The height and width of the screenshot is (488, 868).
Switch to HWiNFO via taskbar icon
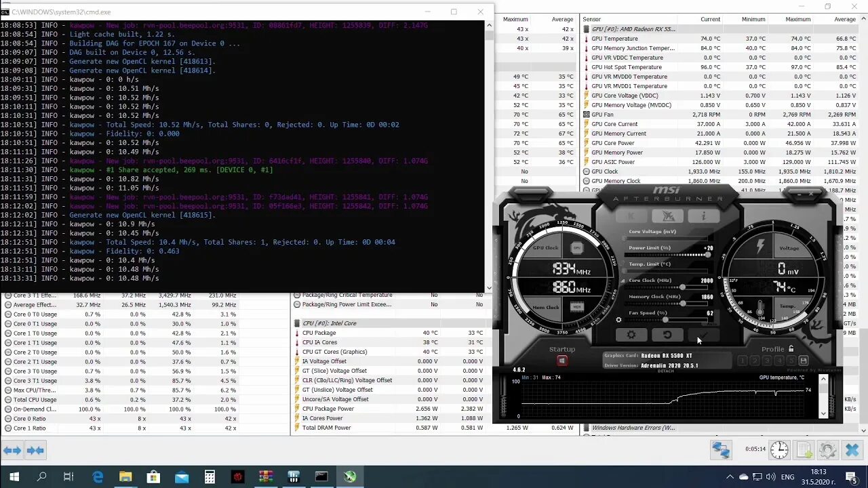(x=294, y=477)
